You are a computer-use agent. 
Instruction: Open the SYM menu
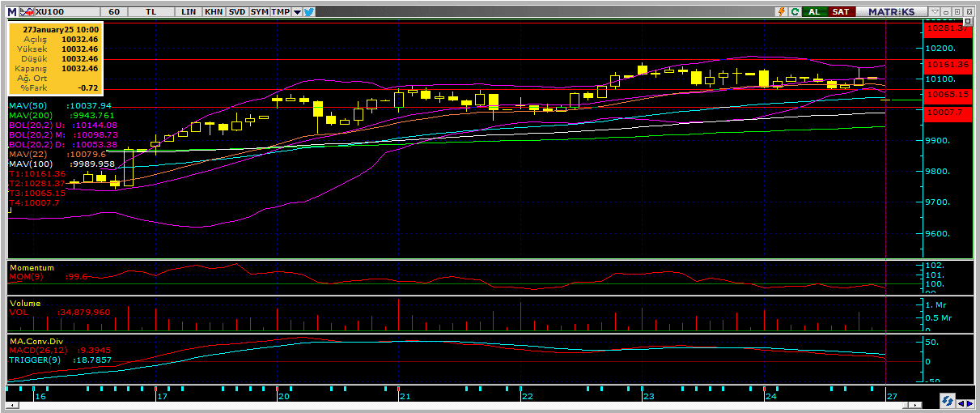(x=259, y=12)
